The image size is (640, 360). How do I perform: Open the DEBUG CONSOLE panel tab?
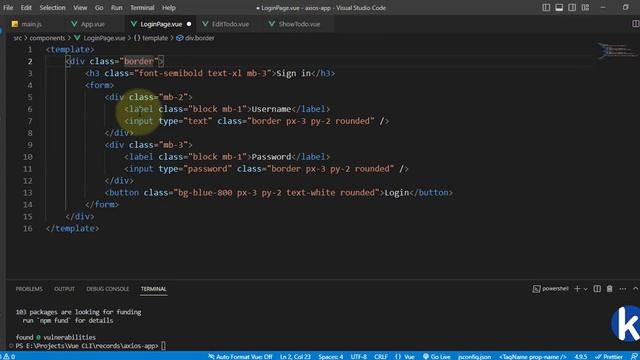click(x=107, y=289)
